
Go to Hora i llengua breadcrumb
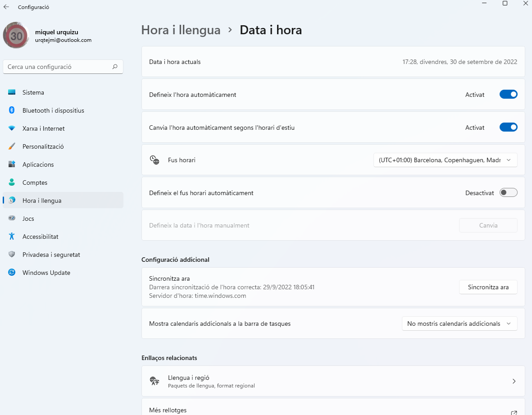click(x=181, y=30)
